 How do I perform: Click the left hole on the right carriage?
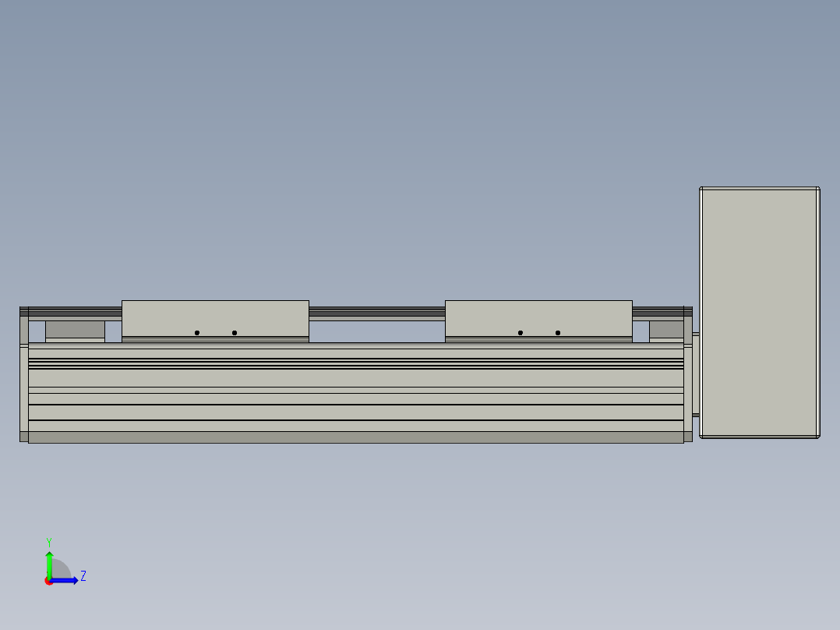coord(521,333)
